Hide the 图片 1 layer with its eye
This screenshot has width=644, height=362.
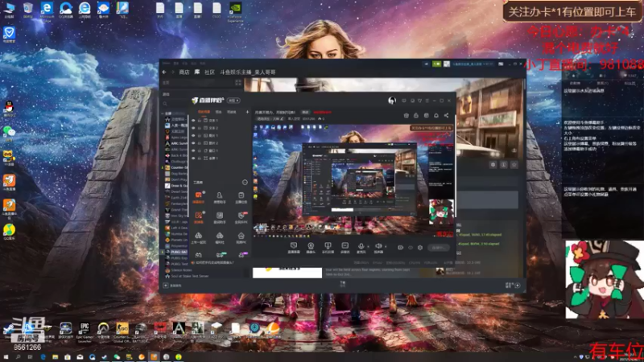pyautogui.click(x=193, y=135)
